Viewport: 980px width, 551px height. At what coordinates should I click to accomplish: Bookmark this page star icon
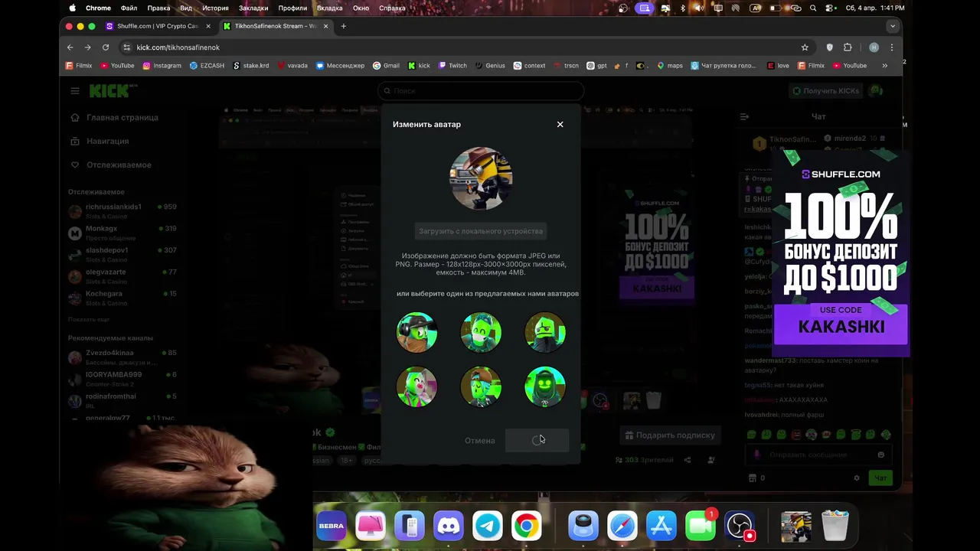pos(805,47)
